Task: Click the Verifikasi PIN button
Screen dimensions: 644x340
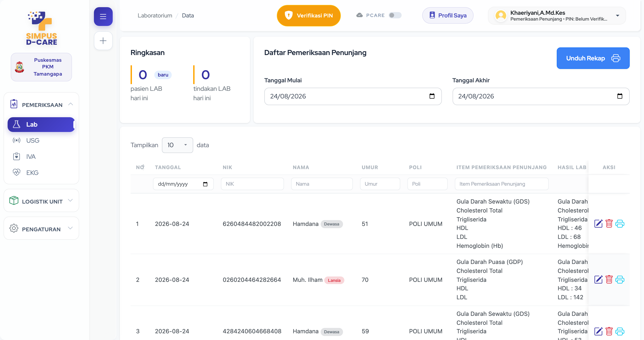Action: (309, 15)
